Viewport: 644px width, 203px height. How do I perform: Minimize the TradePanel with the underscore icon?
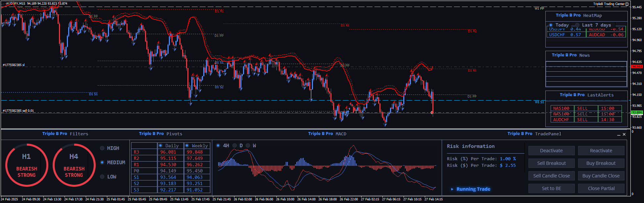click(x=619, y=135)
